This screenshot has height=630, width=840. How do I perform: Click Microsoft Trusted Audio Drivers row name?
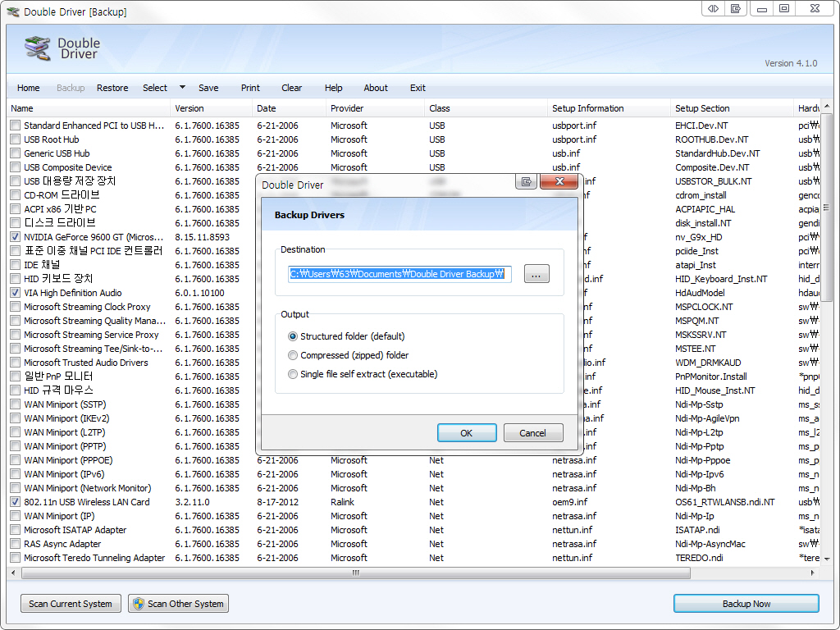coord(85,363)
